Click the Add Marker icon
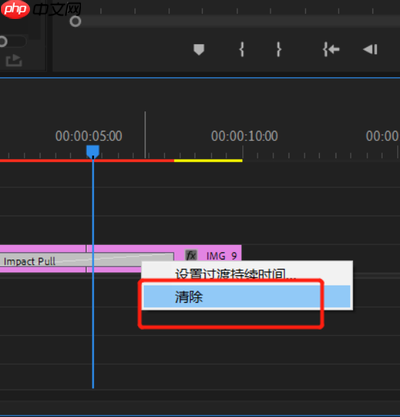 pyautogui.click(x=199, y=50)
